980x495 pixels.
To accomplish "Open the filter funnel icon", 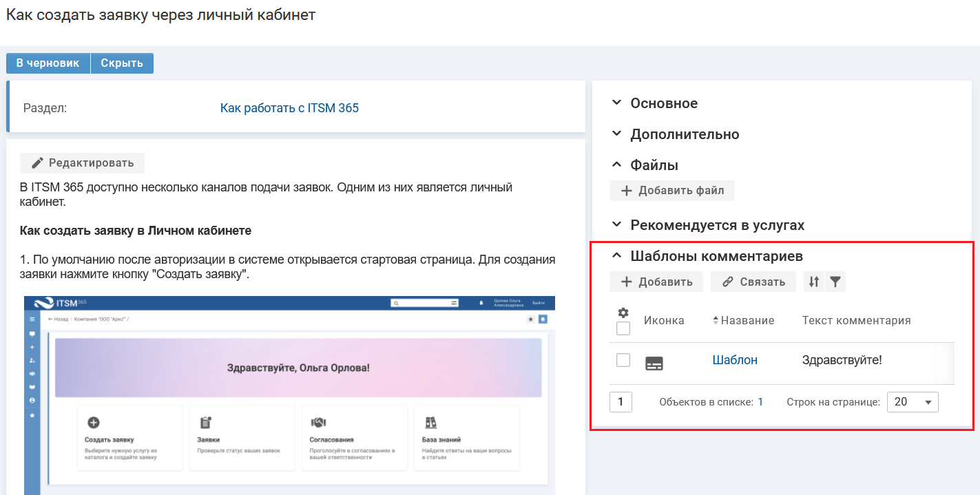I will click(x=835, y=282).
